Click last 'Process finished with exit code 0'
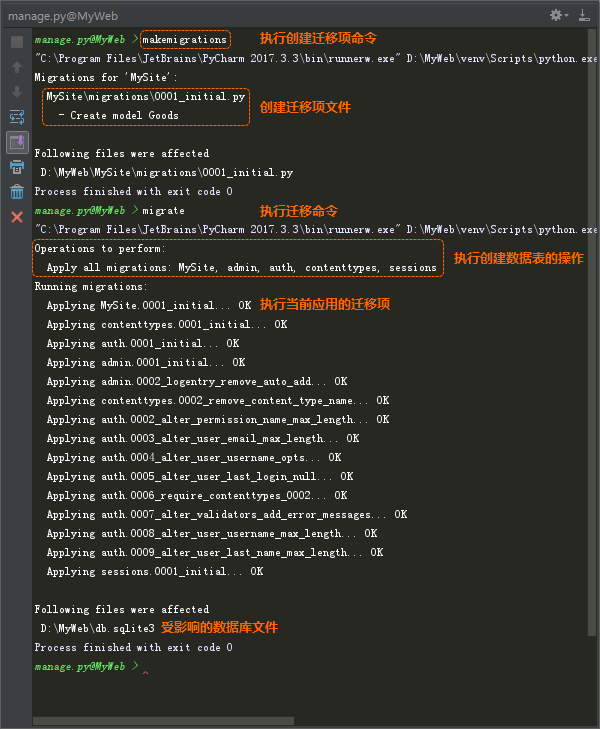Screen dimensions: 600x729 [133, 648]
